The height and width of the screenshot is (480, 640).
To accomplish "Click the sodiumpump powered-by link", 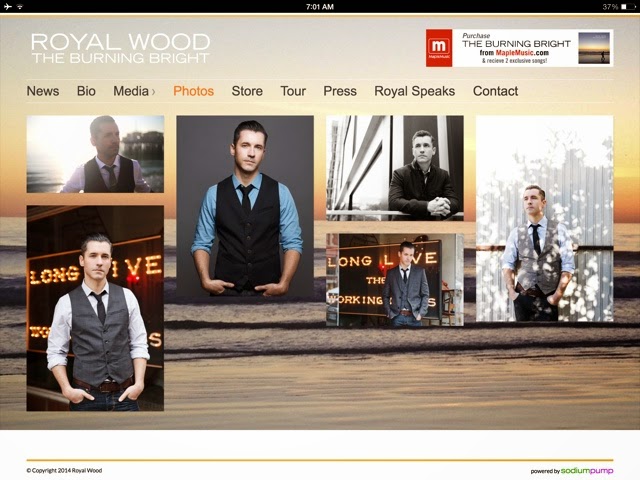I will click(x=585, y=470).
